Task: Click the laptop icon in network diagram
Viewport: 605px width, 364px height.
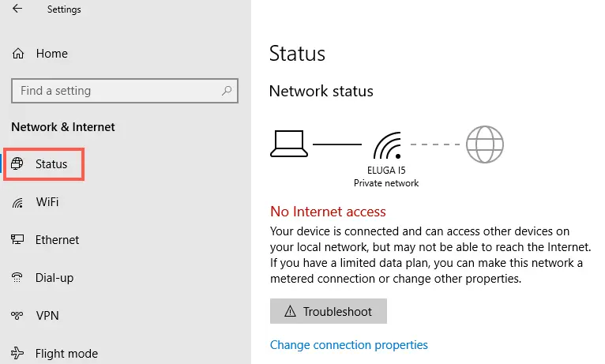Action: (287, 144)
